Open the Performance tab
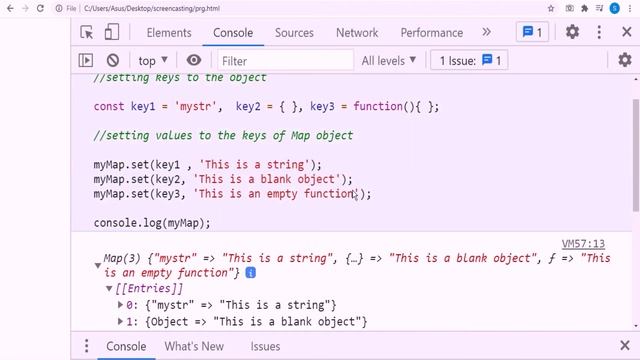The width and height of the screenshot is (640, 360). click(x=432, y=33)
